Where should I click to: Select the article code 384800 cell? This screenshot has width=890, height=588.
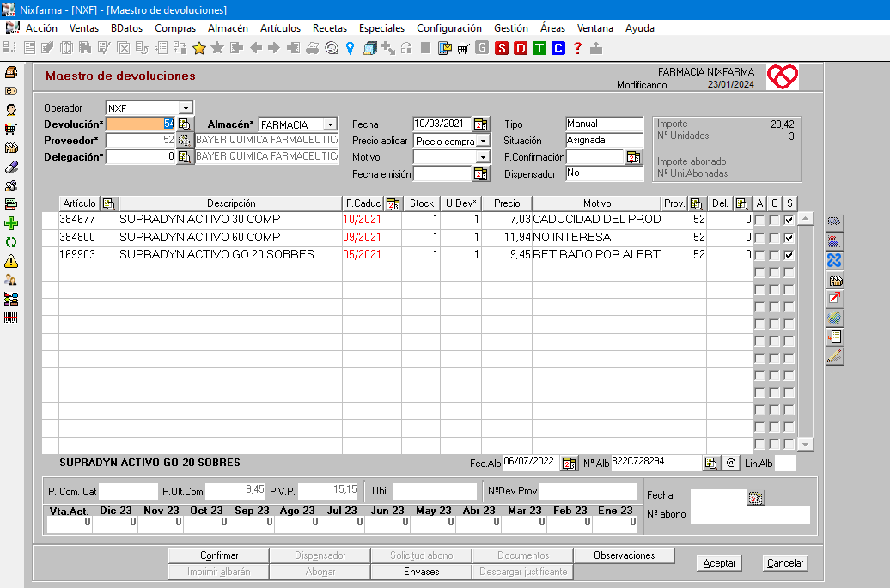pyautogui.click(x=88, y=238)
